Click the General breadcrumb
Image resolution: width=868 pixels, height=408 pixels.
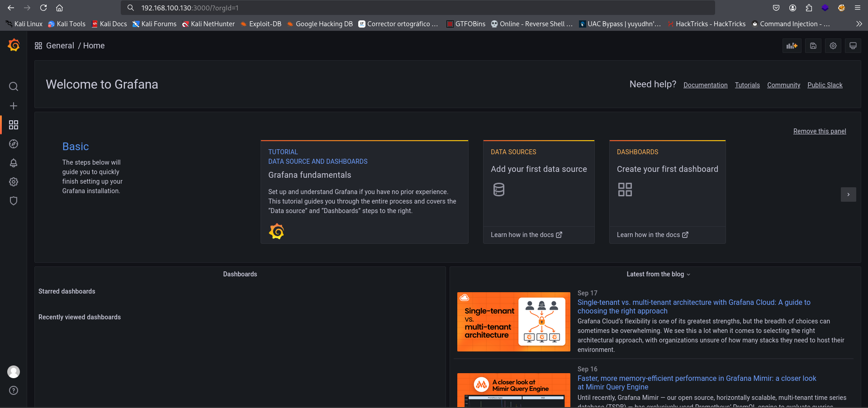pos(60,46)
